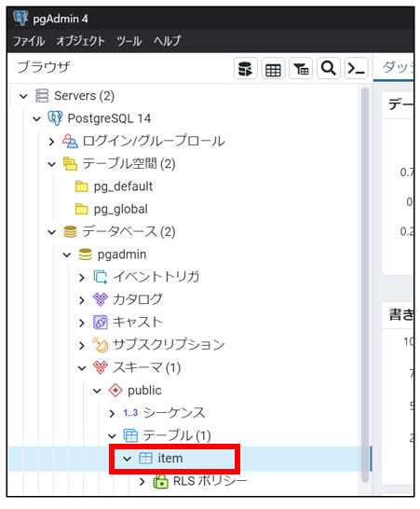
Task: Click the item table grid icon
Action: coord(145,459)
